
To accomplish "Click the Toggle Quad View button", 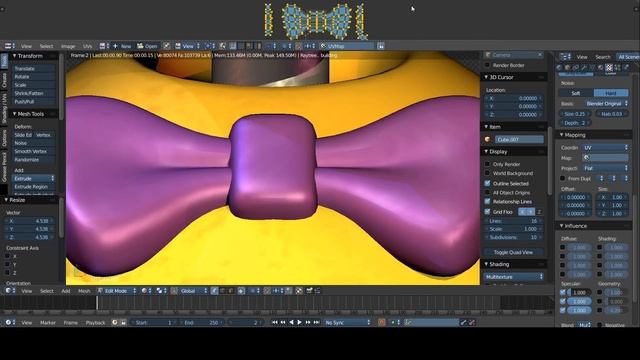I will point(513,252).
